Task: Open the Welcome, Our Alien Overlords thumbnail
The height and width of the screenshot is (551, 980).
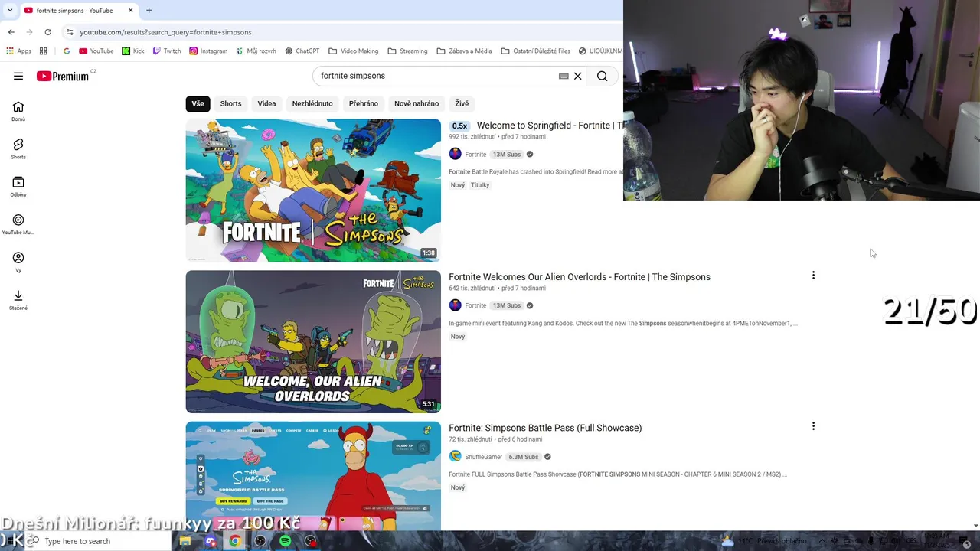Action: tap(313, 341)
